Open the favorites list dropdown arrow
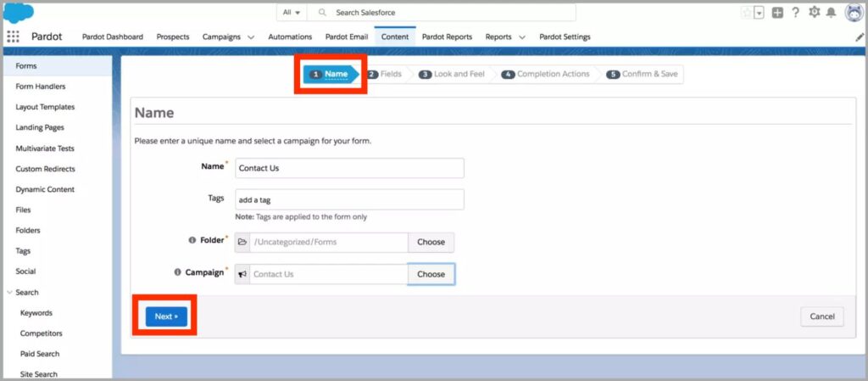The image size is (868, 381). click(759, 13)
